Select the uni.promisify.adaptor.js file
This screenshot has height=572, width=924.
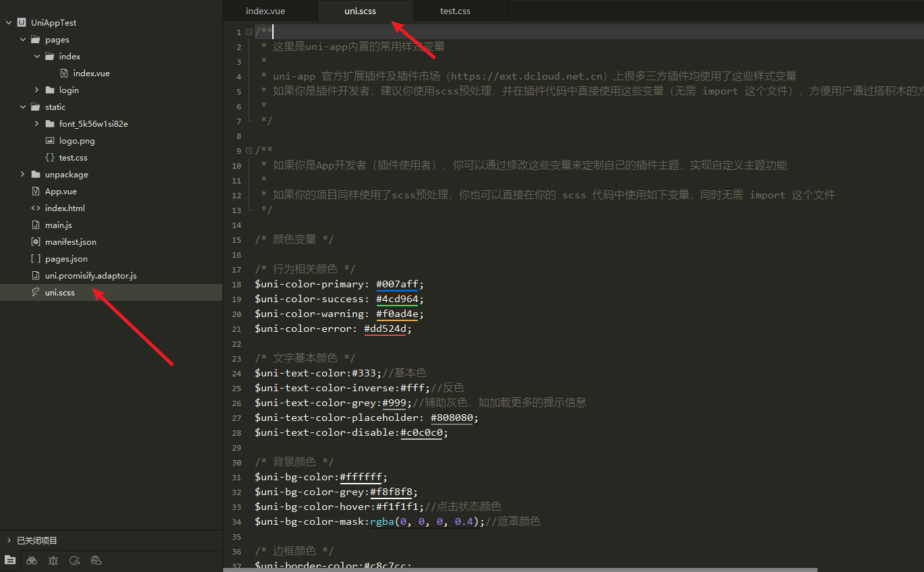click(88, 275)
